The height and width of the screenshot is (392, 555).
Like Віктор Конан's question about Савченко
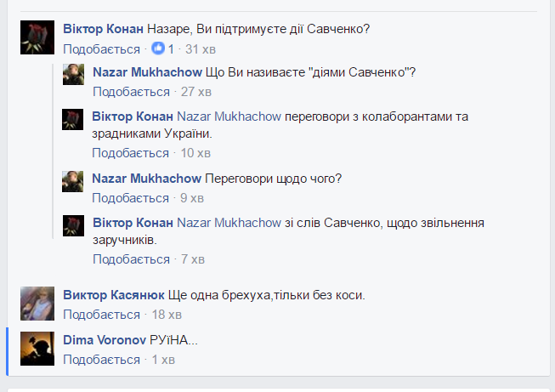tap(101, 49)
